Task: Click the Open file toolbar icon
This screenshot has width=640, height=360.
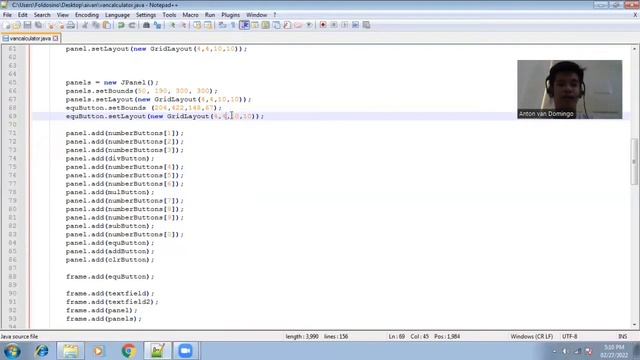Action: [x=17, y=25]
